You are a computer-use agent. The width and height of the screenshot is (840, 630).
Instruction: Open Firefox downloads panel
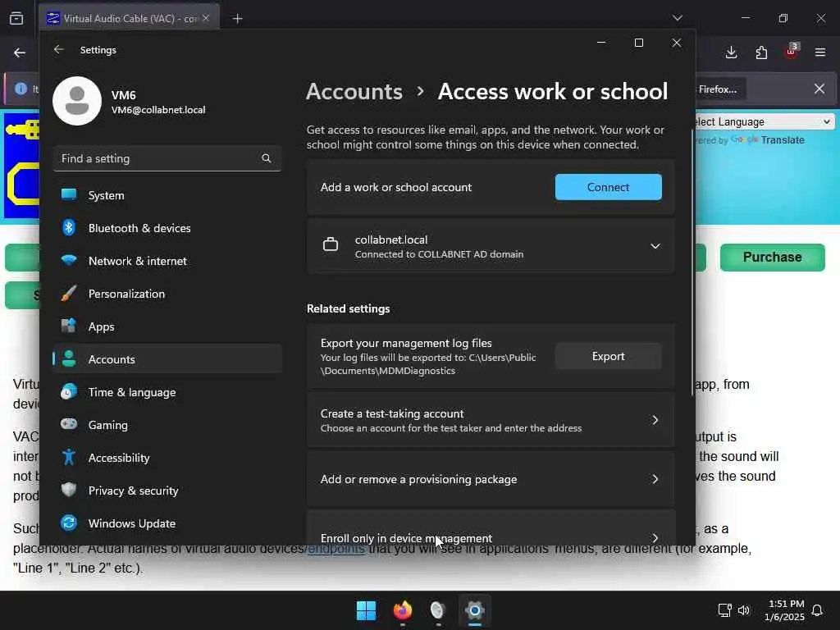point(731,52)
